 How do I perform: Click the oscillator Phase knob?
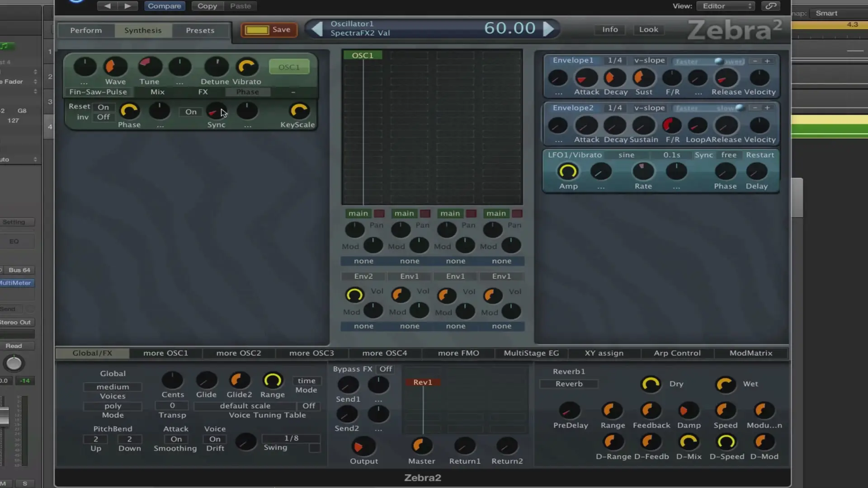[x=129, y=111]
